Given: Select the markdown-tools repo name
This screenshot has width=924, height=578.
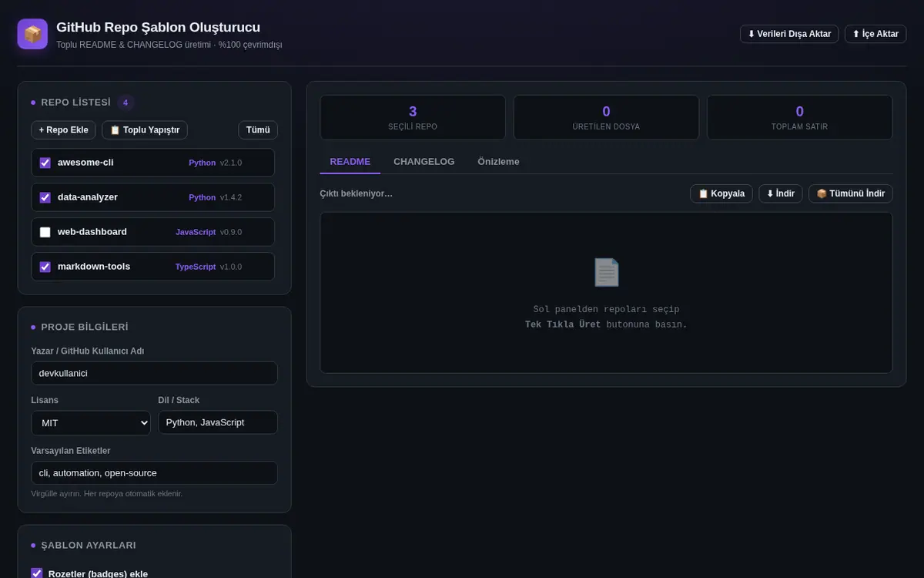Looking at the screenshot, I should (x=94, y=267).
